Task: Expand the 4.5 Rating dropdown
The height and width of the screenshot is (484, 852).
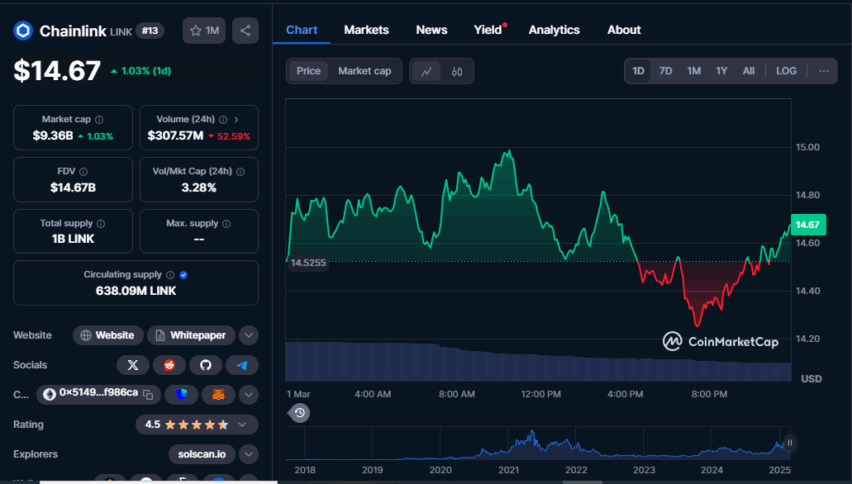Action: click(242, 425)
